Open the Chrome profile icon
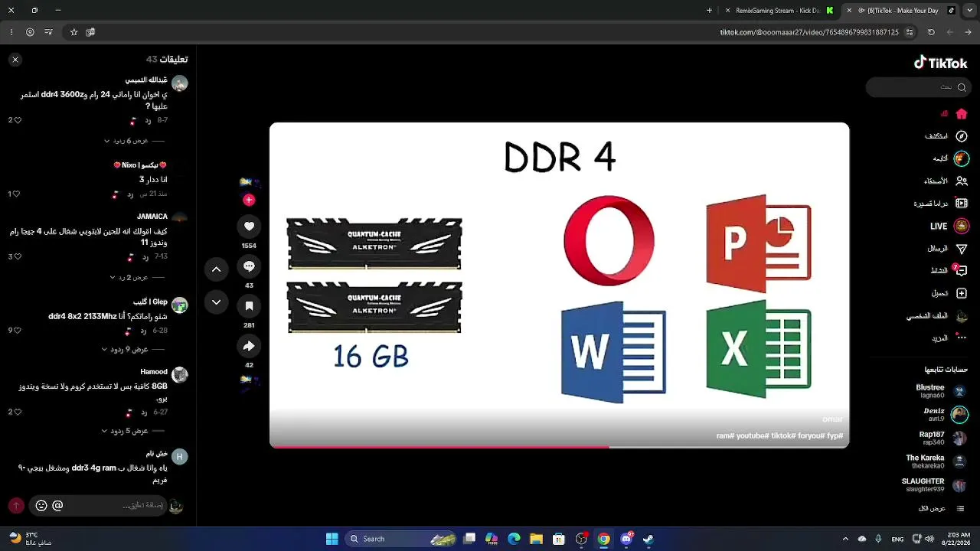Viewport: 980px width, 551px height. pos(31,32)
